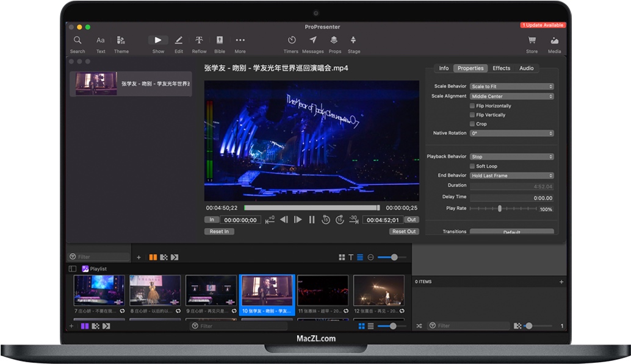Switch to the Audio tab
631x364 pixels.
(527, 68)
